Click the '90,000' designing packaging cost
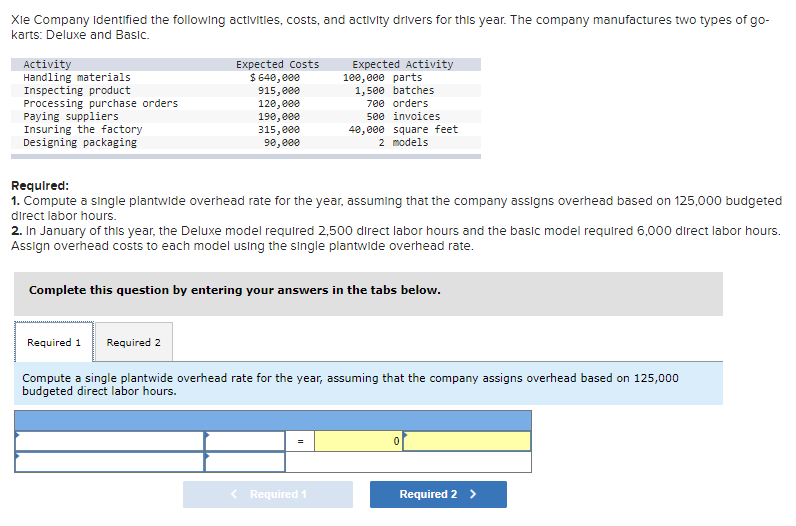Screen dimensions: 796x526 click(x=282, y=143)
